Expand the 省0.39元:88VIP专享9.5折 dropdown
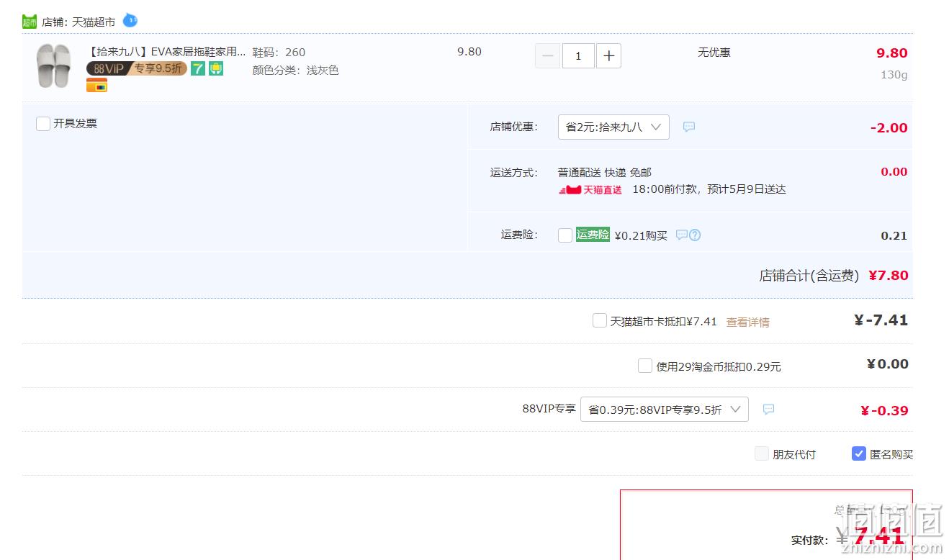The image size is (949, 560). pyautogui.click(x=665, y=409)
